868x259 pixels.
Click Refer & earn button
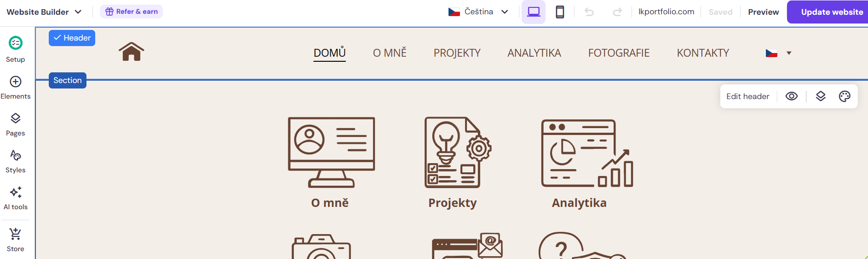(x=131, y=12)
